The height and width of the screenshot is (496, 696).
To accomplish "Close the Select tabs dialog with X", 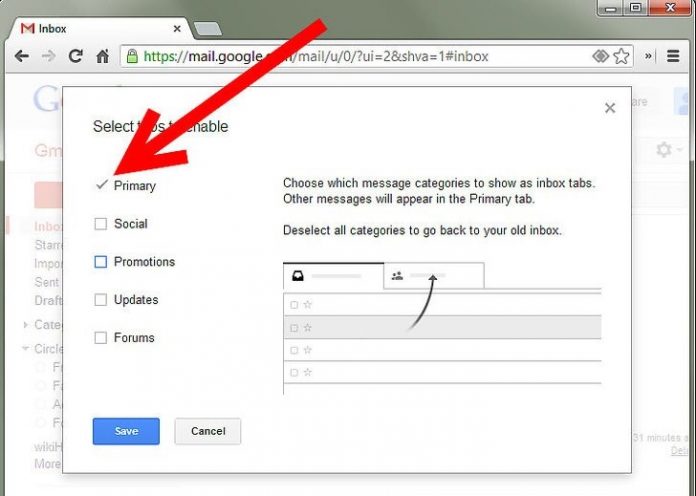I will [610, 108].
